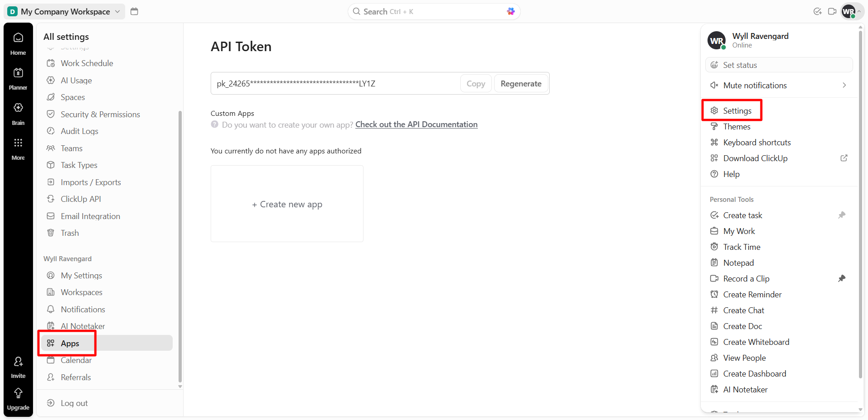Image resolution: width=868 pixels, height=420 pixels.
Task: Open ClickUp Brain in sidebar
Action: [18, 108]
